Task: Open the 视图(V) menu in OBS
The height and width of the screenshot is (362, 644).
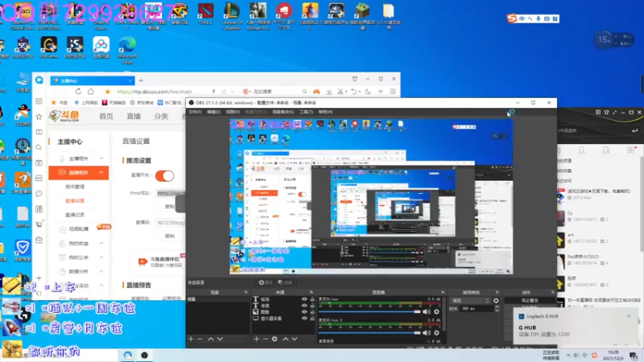Action: [x=233, y=112]
